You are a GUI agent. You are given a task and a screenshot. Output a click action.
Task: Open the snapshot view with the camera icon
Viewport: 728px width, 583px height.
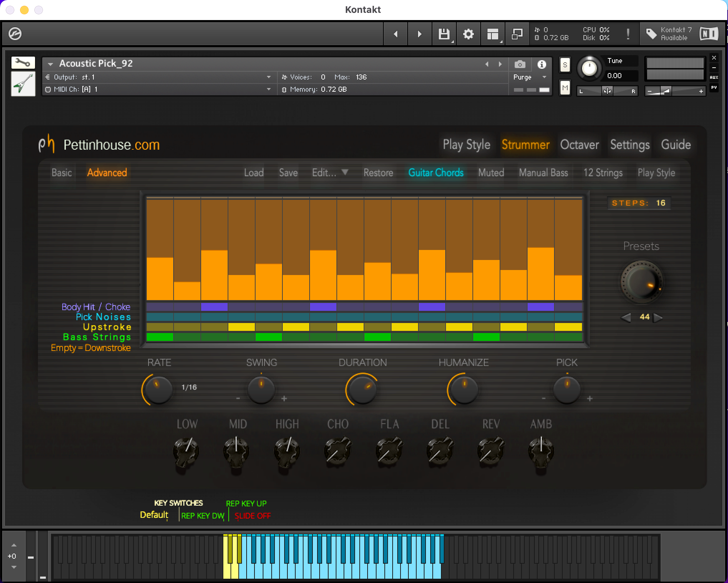tap(520, 64)
